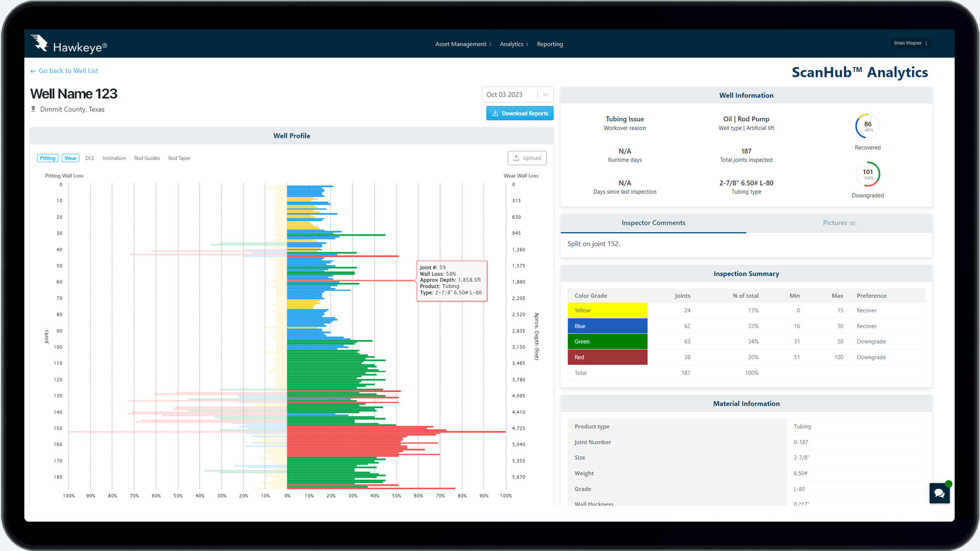Viewport: 980px width, 551px height.
Task: Click the Upload button
Action: coord(527,158)
